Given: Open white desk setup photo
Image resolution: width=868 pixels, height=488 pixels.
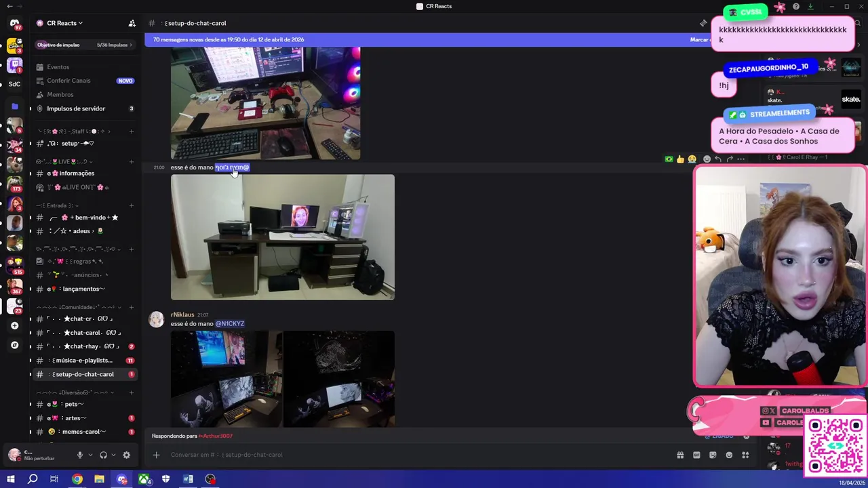Looking at the screenshot, I should (x=282, y=237).
